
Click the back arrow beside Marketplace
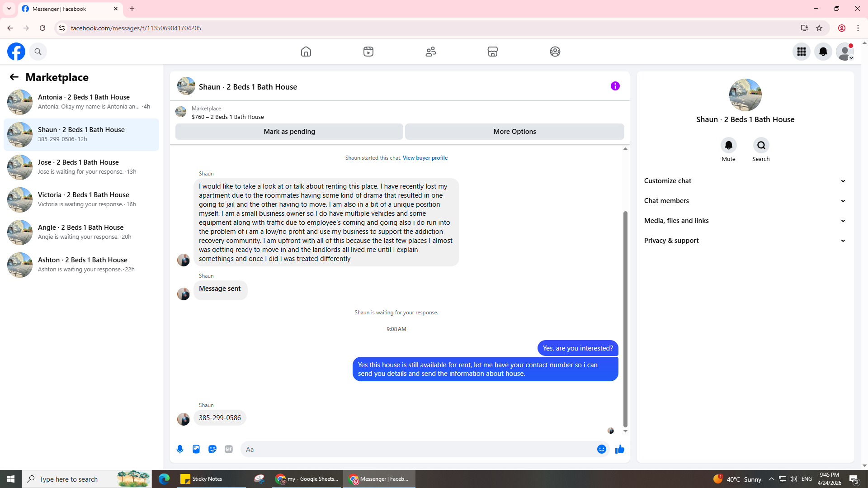pos(14,77)
